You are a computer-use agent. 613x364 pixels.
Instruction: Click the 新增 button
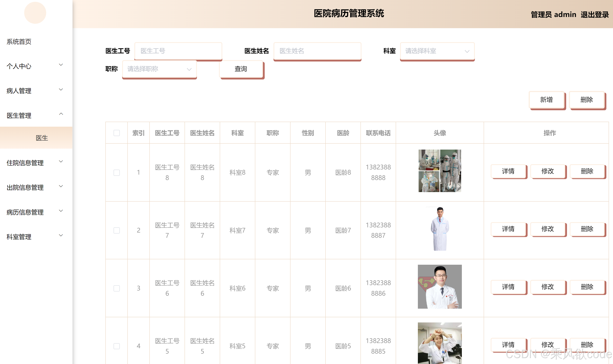point(546,99)
